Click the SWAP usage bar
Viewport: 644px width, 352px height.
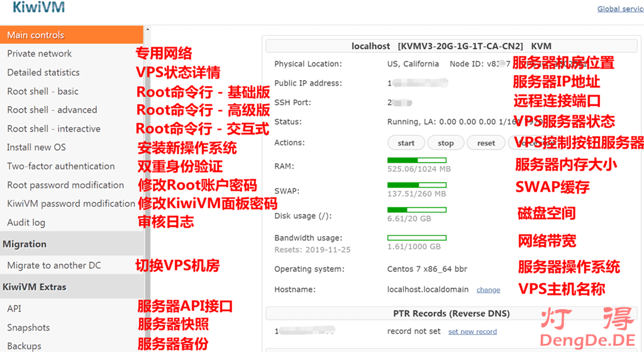(417, 185)
